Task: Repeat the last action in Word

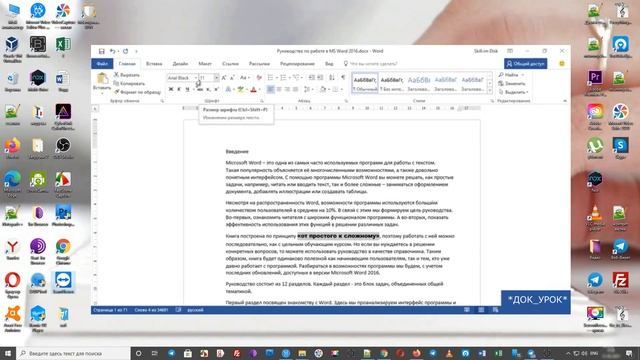Action: coord(125,51)
